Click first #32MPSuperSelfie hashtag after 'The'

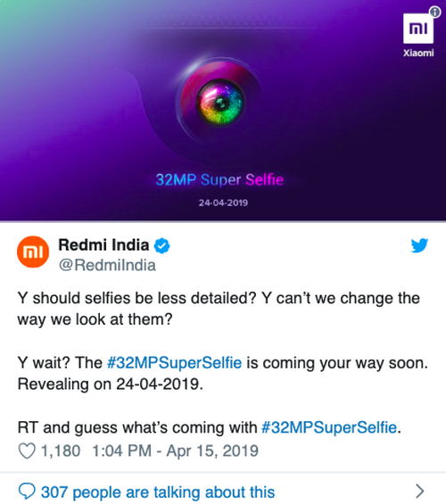pyautogui.click(x=174, y=363)
